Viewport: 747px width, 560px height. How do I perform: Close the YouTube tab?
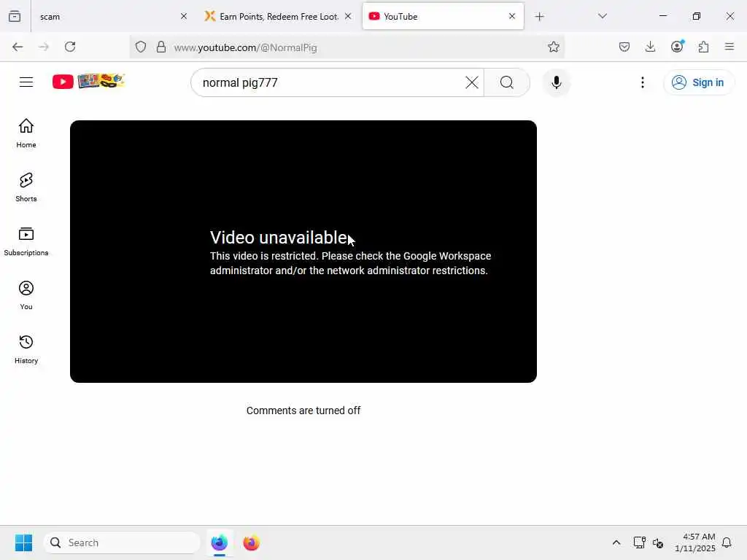click(x=512, y=16)
